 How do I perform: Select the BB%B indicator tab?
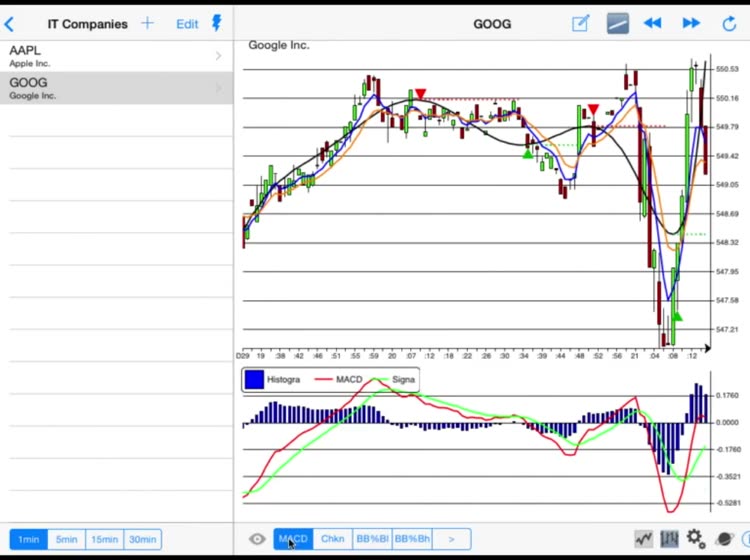pyautogui.click(x=372, y=539)
